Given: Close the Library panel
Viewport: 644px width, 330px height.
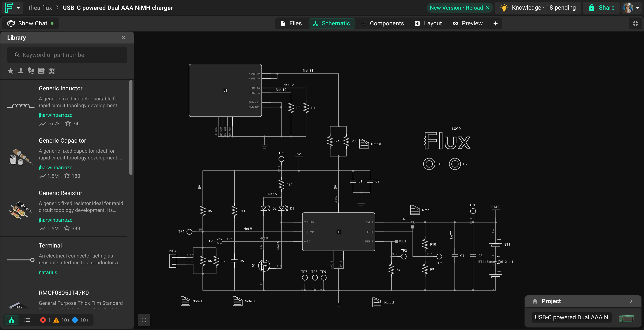Looking at the screenshot, I should point(124,38).
